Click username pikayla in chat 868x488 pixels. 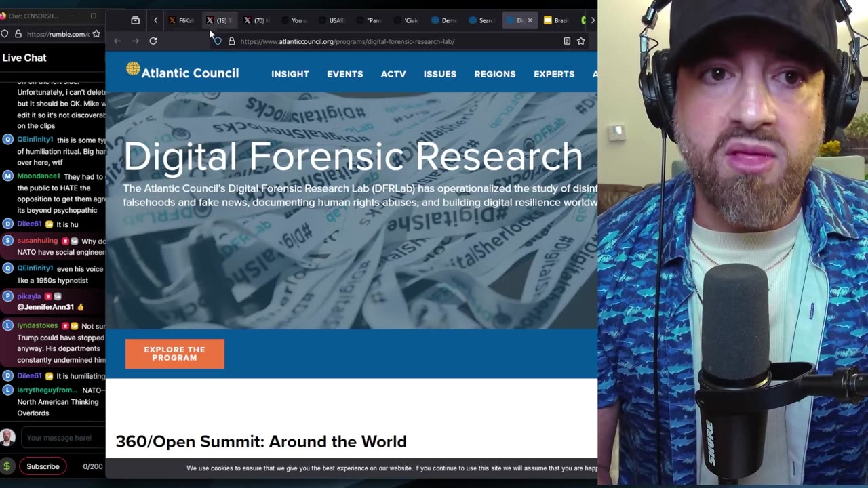click(29, 296)
